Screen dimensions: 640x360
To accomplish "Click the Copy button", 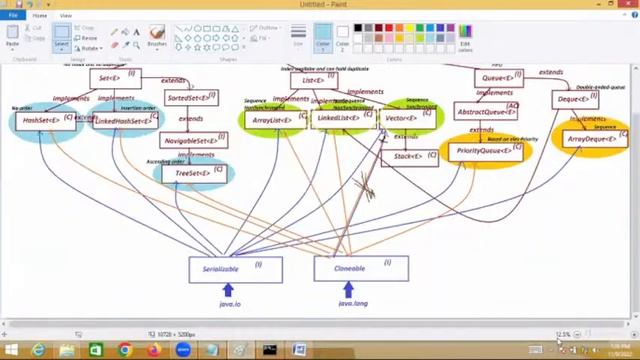I will pyautogui.click(x=35, y=38).
